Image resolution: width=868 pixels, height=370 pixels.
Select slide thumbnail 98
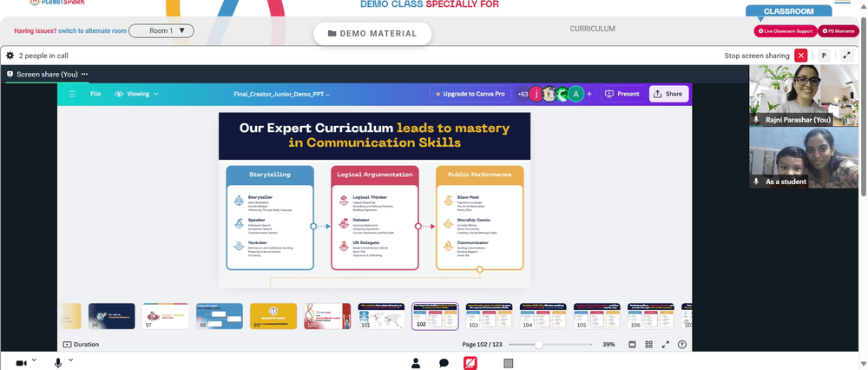click(x=220, y=316)
